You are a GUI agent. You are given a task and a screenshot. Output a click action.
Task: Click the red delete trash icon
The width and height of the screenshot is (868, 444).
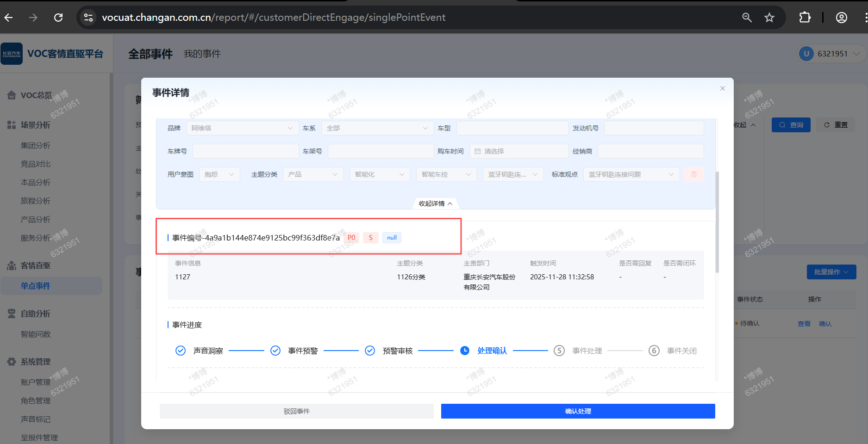click(693, 174)
